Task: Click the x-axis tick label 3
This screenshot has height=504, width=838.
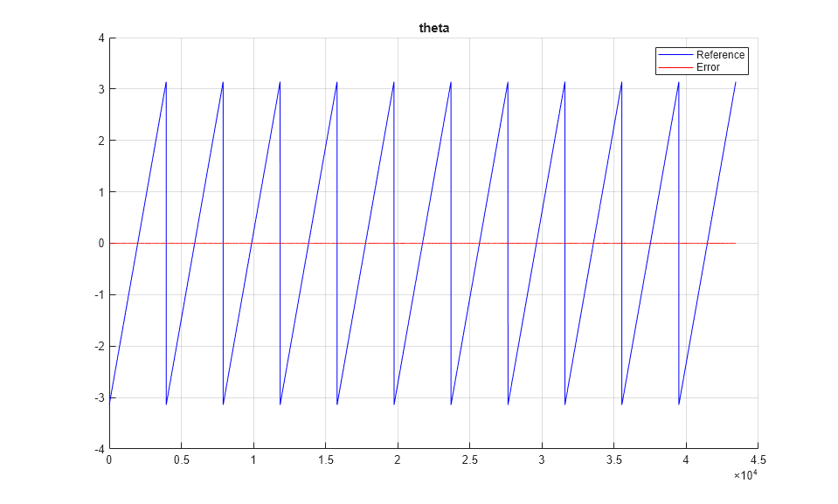Action: (542, 460)
